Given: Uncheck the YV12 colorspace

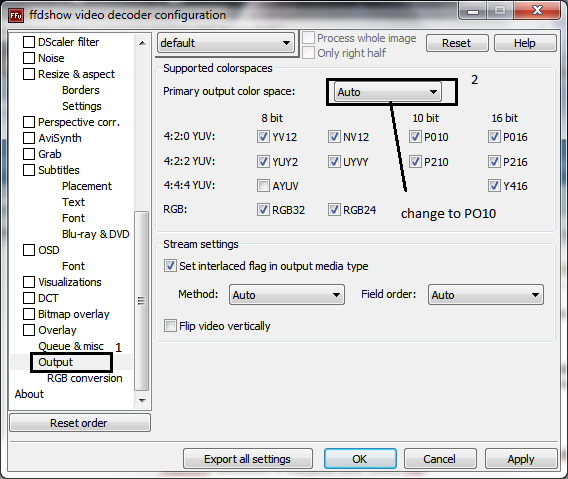Looking at the screenshot, I should (x=263, y=137).
